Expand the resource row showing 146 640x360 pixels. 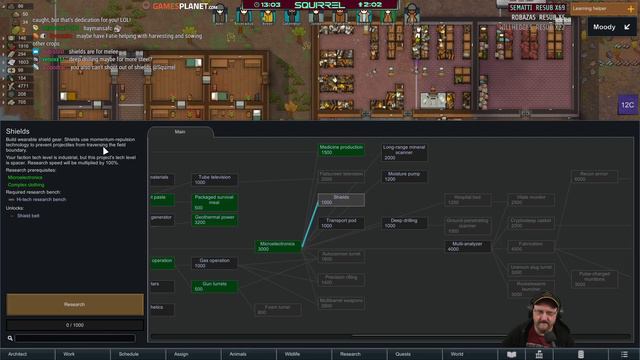click(3, 38)
